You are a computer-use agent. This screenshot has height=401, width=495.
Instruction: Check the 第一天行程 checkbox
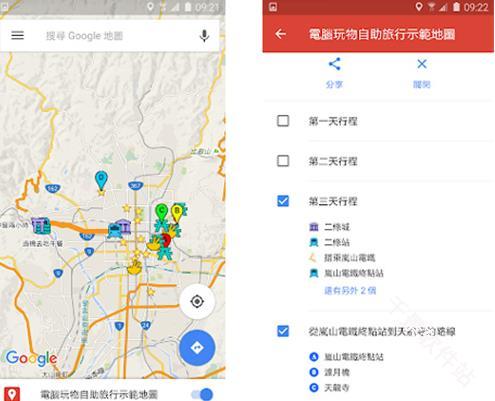283,121
